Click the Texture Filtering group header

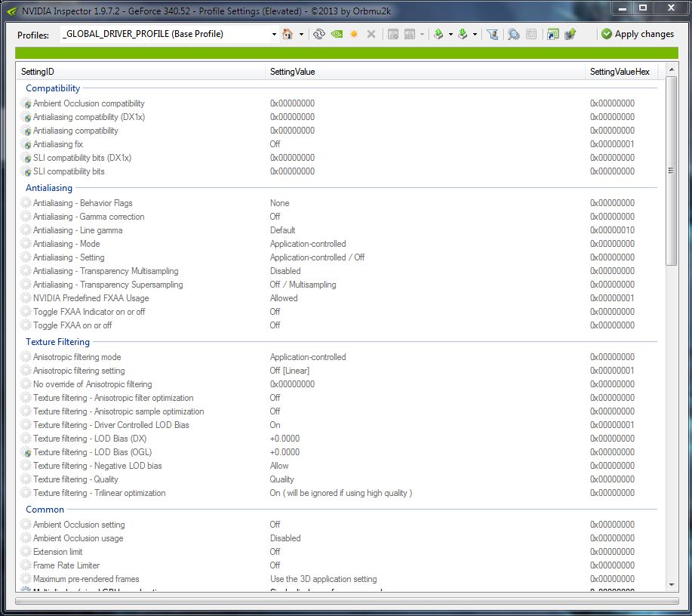(x=58, y=342)
